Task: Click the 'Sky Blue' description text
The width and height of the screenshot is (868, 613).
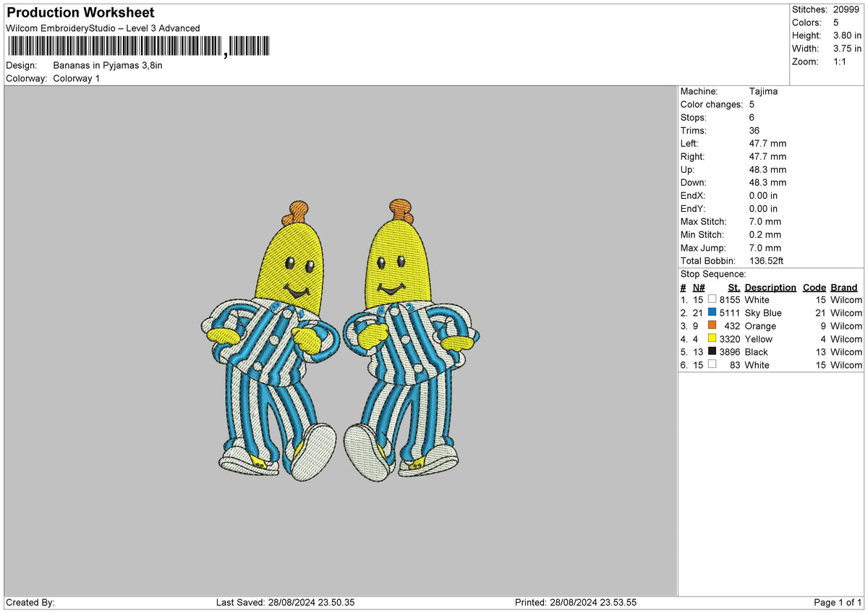Action: (763, 313)
